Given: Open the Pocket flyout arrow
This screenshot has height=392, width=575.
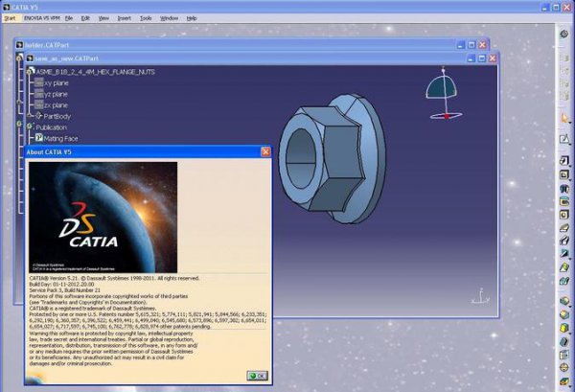Looking at the screenshot, I should coord(569,179).
